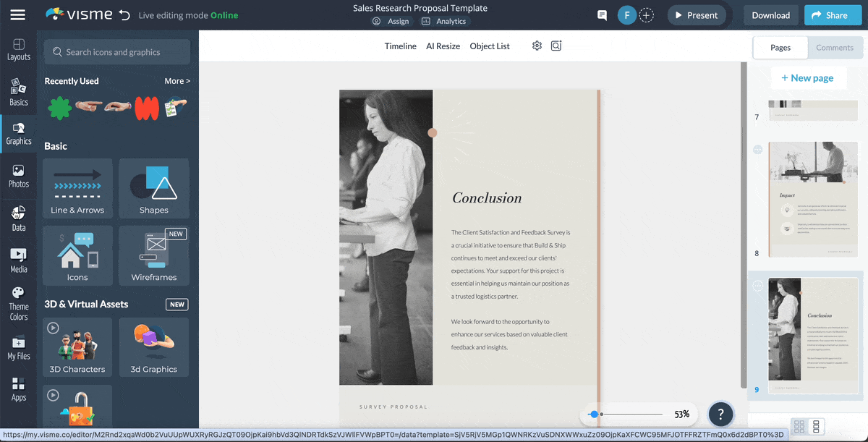Click the Present button
This screenshot has height=442, width=868.
tap(694, 15)
